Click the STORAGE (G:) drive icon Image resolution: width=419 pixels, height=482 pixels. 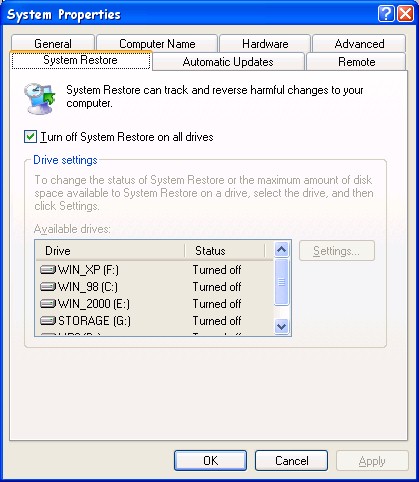tap(48, 320)
